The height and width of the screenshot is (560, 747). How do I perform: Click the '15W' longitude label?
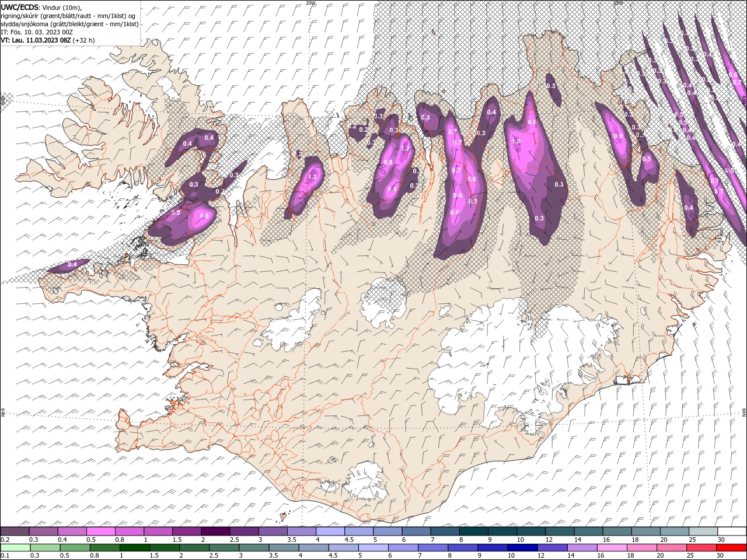pyautogui.click(x=617, y=3)
